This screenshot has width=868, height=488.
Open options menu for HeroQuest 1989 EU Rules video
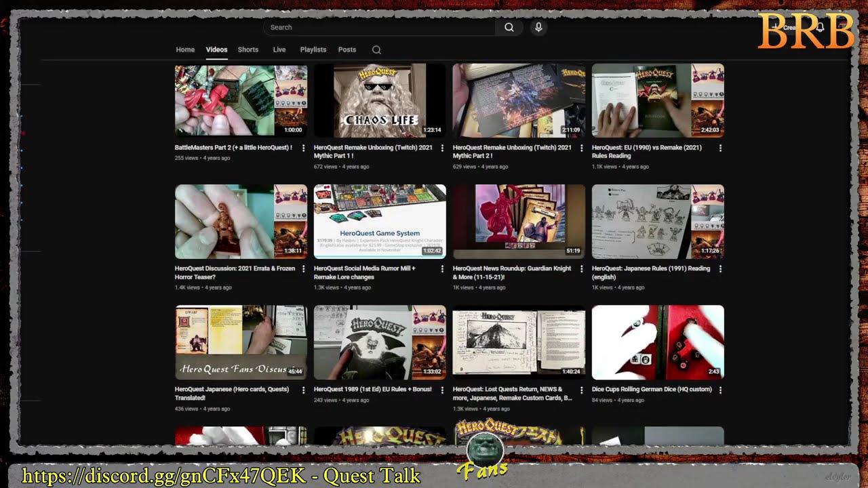[442, 390]
